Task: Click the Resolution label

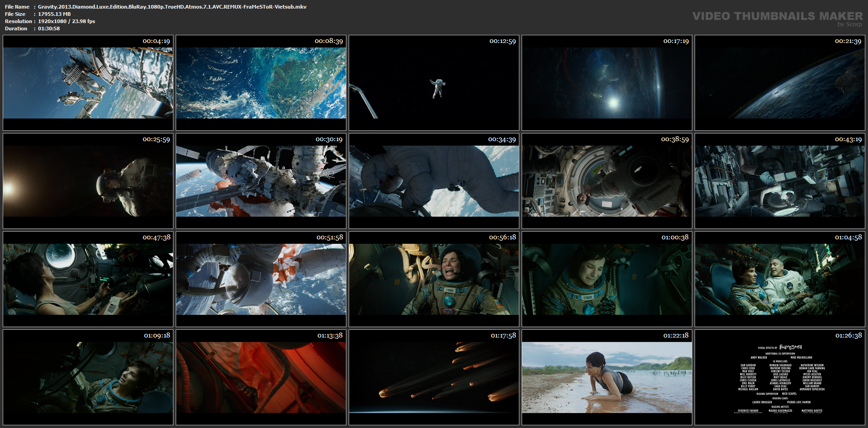Action: tap(19, 21)
